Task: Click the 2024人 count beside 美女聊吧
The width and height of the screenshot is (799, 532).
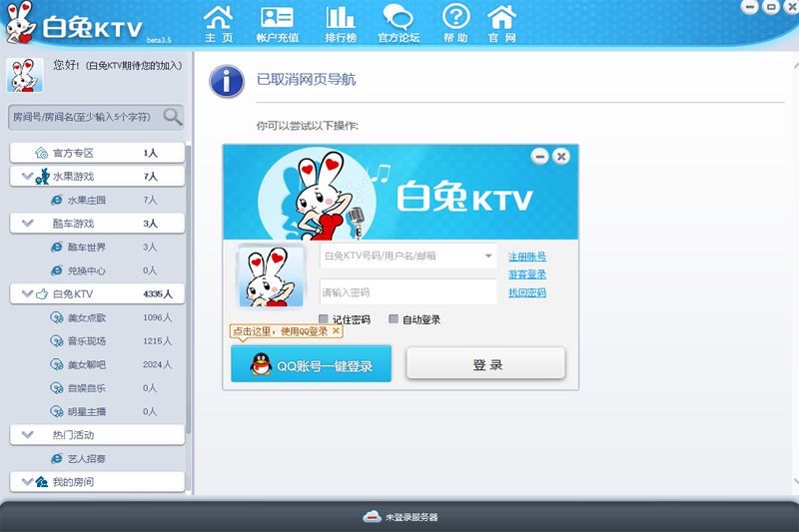Action: [x=157, y=364]
